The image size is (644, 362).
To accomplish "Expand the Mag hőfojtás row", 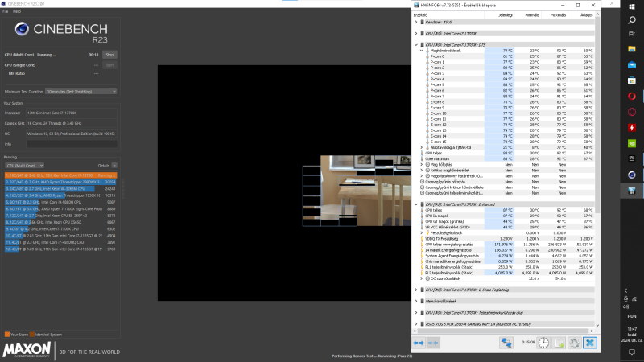I will point(421,165).
